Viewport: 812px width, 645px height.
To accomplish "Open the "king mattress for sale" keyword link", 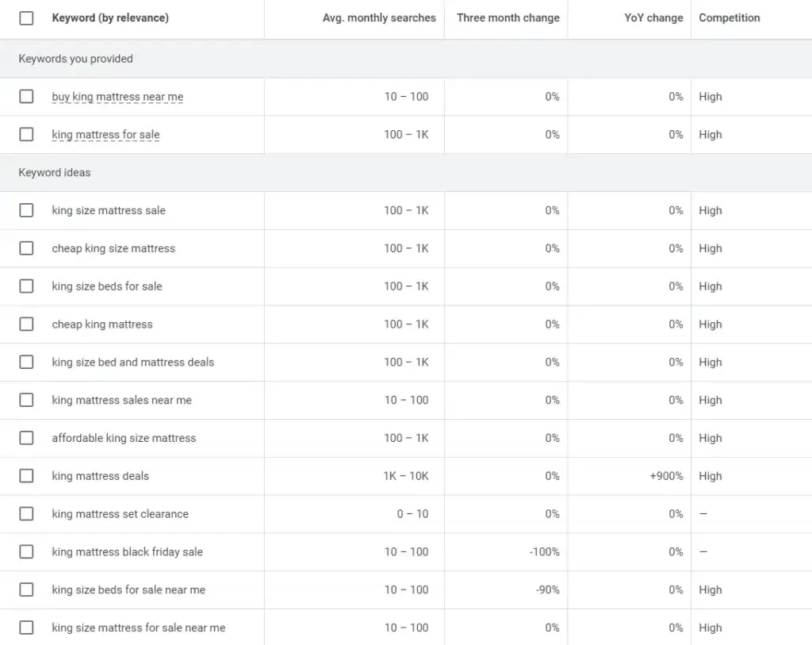I will point(105,134).
